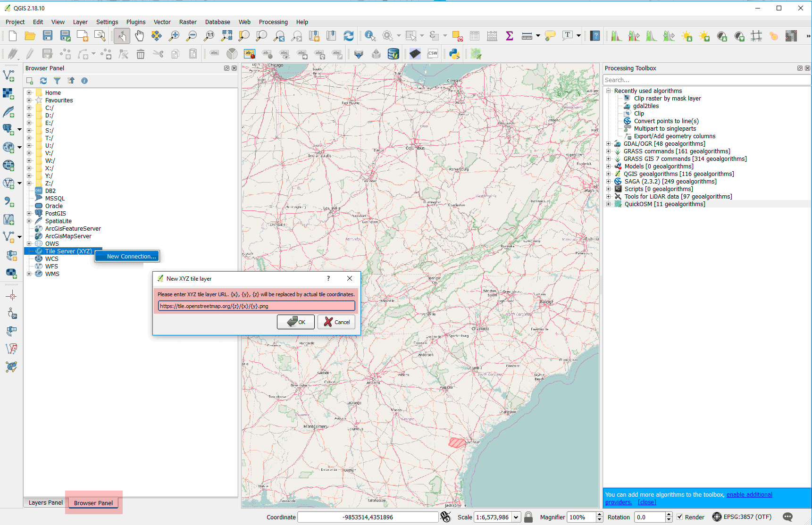
Task: Open the Python console icon
Action: [454, 54]
